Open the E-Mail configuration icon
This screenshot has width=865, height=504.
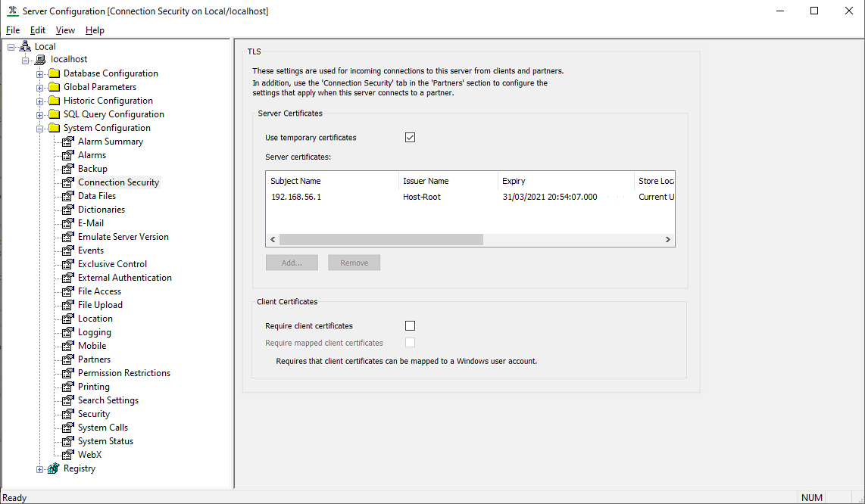[66, 222]
